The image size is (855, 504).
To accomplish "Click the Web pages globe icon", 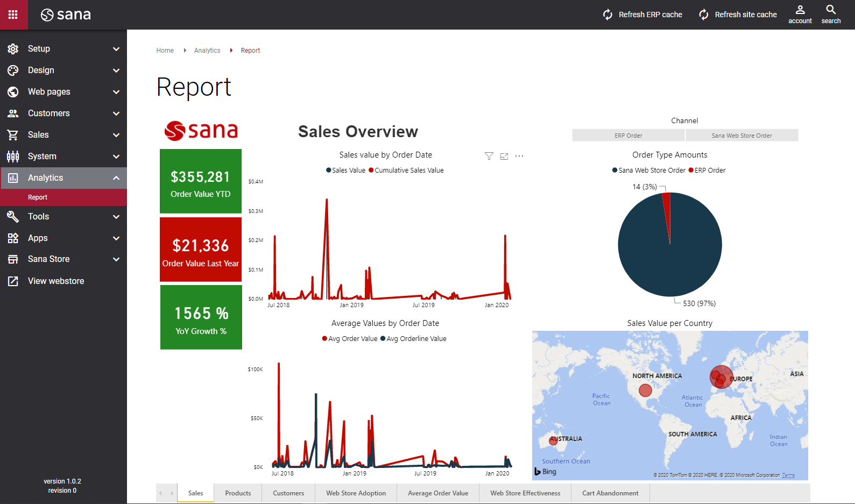I will [x=13, y=92].
